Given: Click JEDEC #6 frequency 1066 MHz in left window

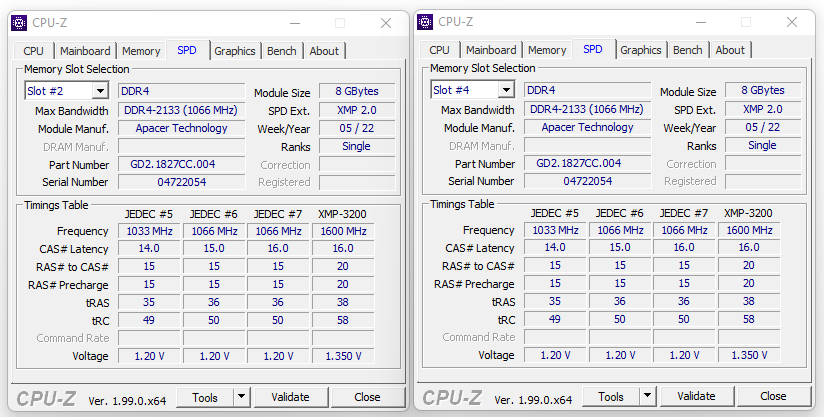Looking at the screenshot, I should (214, 231).
